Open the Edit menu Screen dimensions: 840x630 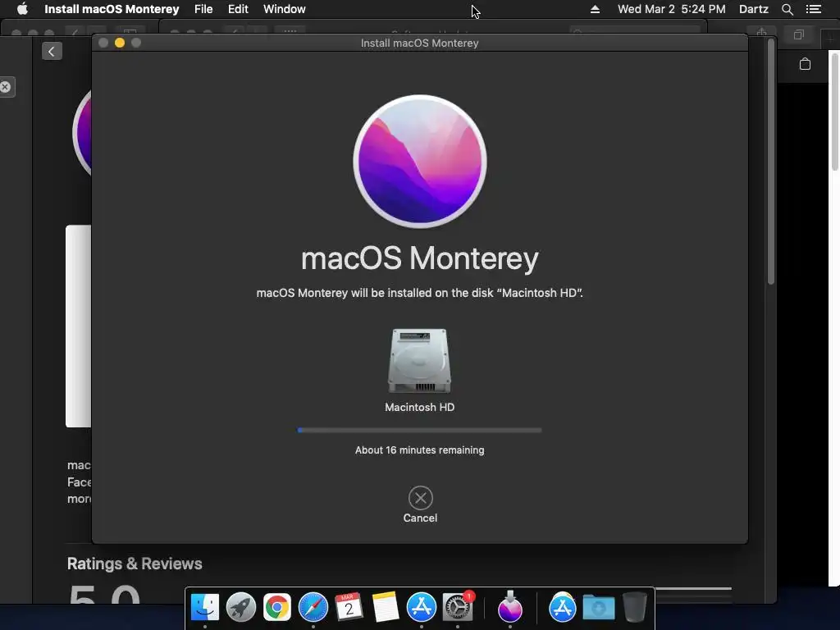point(238,9)
